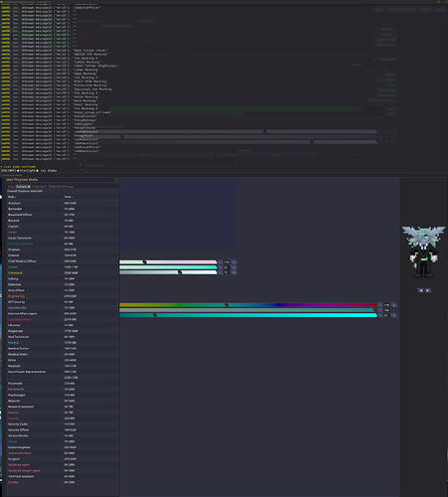Screen dimensions: 448x497
Task: Rotate character preview to the right
Action: click(428, 290)
